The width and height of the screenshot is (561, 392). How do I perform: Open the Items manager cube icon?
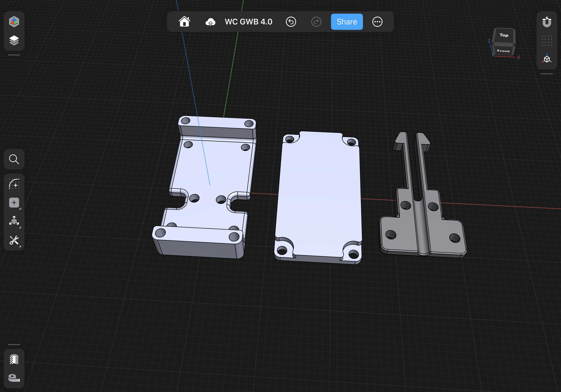(14, 22)
